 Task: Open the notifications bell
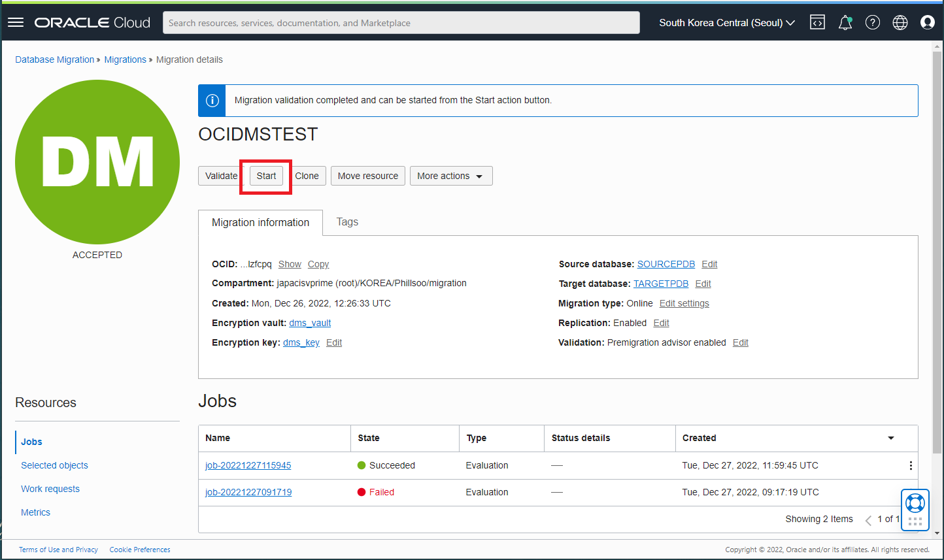coord(845,22)
